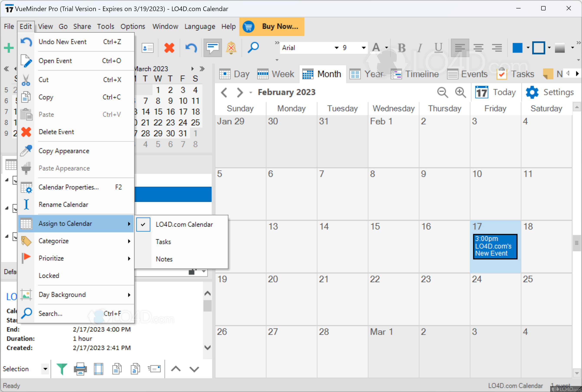Viewport: 582px width, 392px height.
Task: Toggle the Locked menu option
Action: click(x=49, y=276)
